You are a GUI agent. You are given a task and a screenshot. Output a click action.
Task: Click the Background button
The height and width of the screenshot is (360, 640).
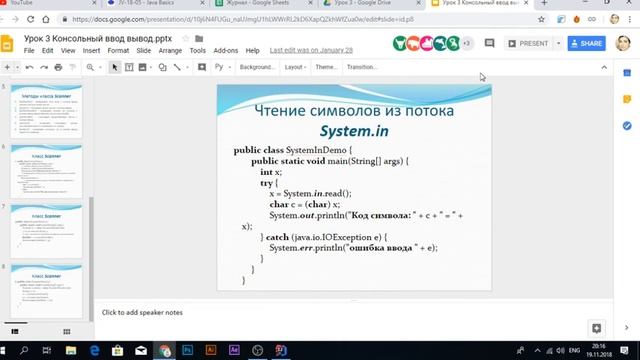point(257,67)
